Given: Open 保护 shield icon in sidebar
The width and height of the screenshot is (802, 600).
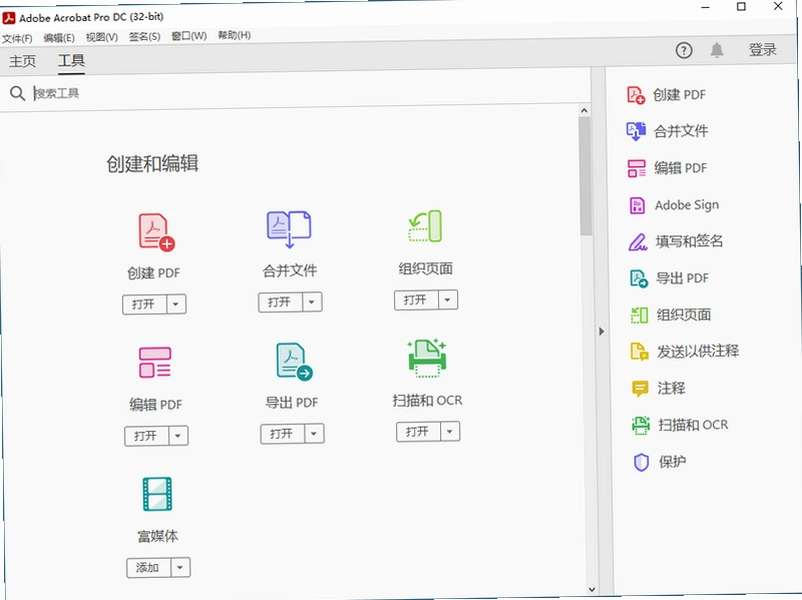Looking at the screenshot, I should click(x=641, y=462).
